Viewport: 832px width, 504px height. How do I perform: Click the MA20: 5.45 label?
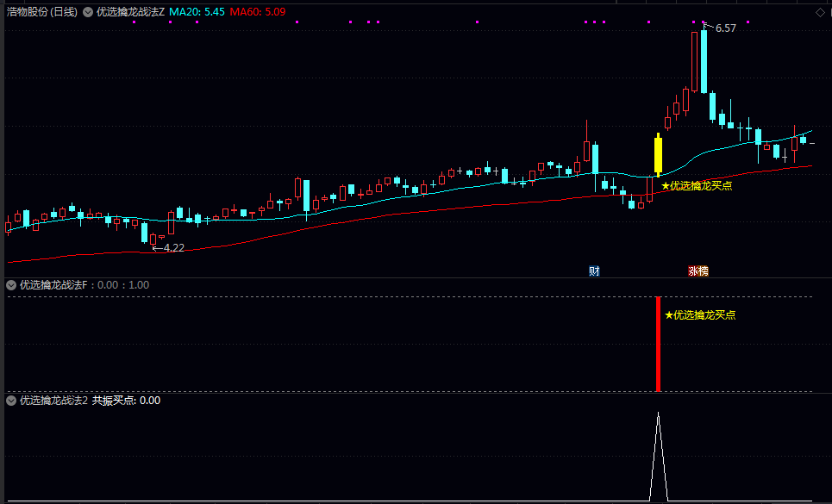(x=197, y=12)
